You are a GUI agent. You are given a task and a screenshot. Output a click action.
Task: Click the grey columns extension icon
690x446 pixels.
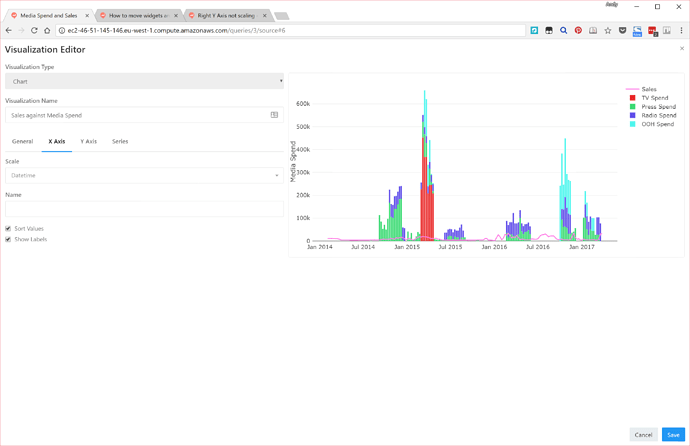(x=667, y=30)
